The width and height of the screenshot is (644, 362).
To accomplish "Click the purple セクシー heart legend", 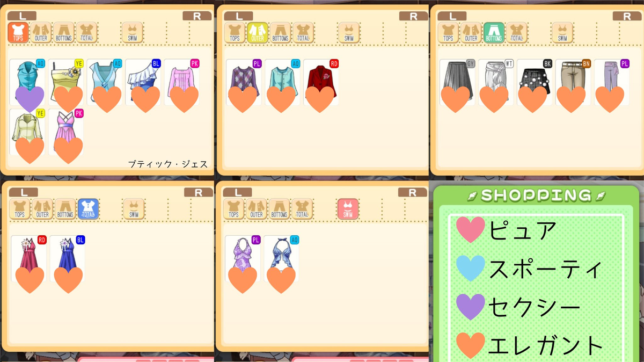I will (x=471, y=307).
